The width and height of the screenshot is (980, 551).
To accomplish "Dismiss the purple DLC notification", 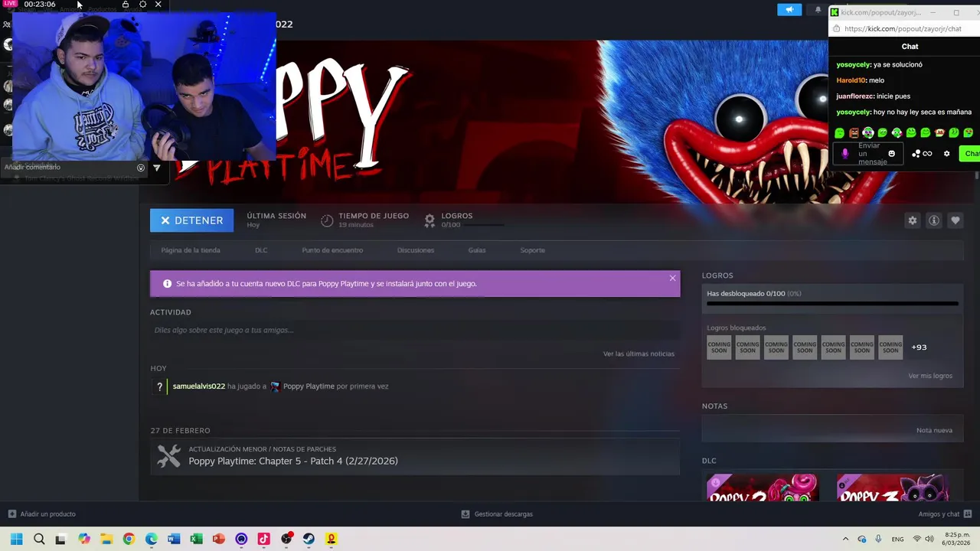I will tap(672, 278).
